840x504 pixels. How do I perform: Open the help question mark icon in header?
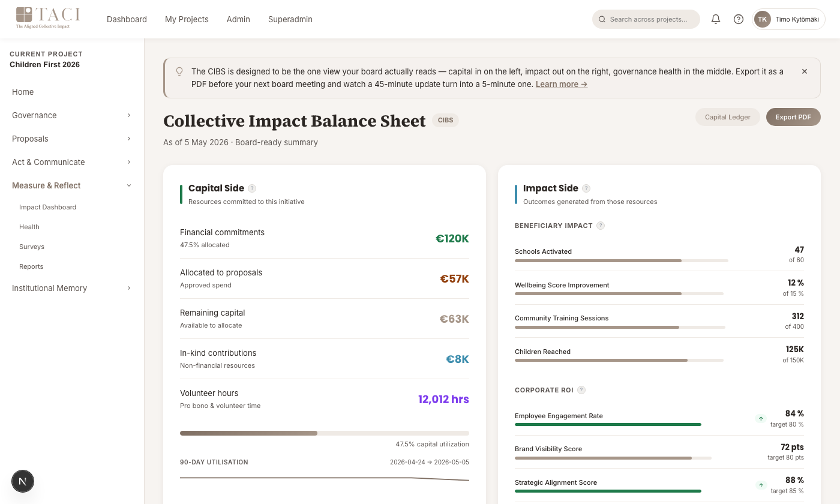coord(739,19)
